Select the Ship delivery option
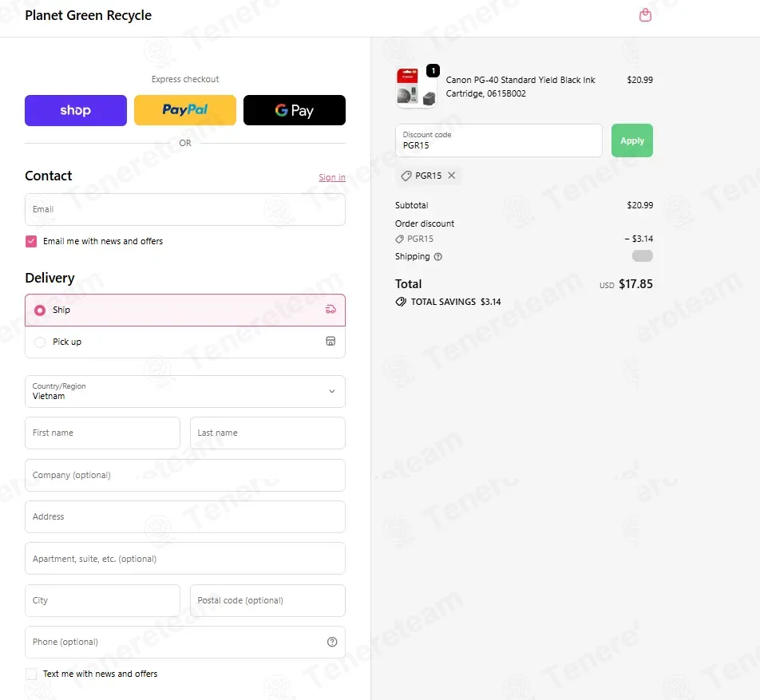Viewport: 760px width, 700px height. coord(185,310)
